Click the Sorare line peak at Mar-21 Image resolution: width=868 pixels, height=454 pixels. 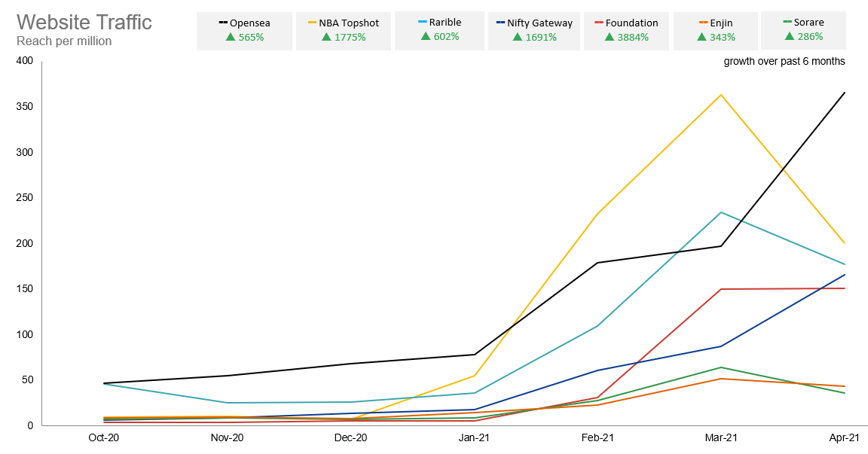tap(721, 367)
